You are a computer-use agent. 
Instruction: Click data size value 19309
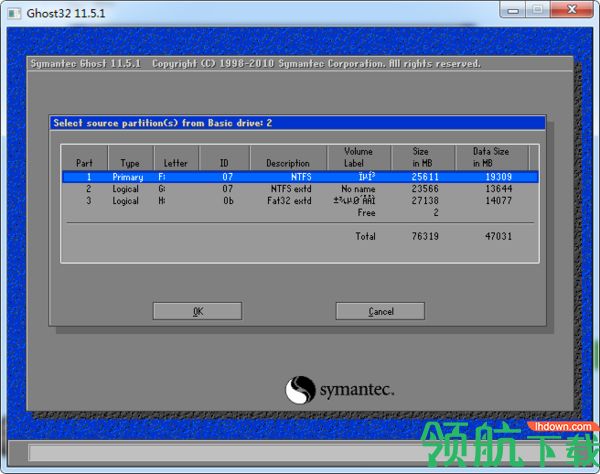pos(498,177)
